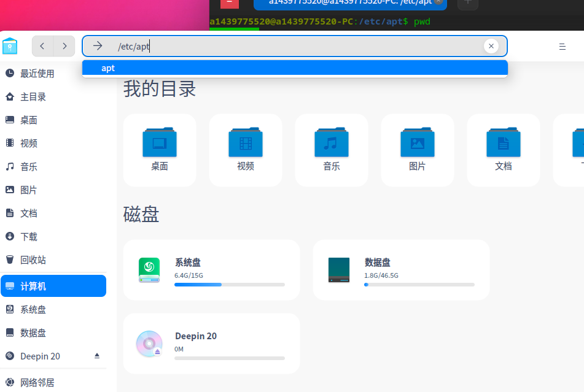
Task: Click the 1.8G/46.5G usage text
Action: click(381, 275)
